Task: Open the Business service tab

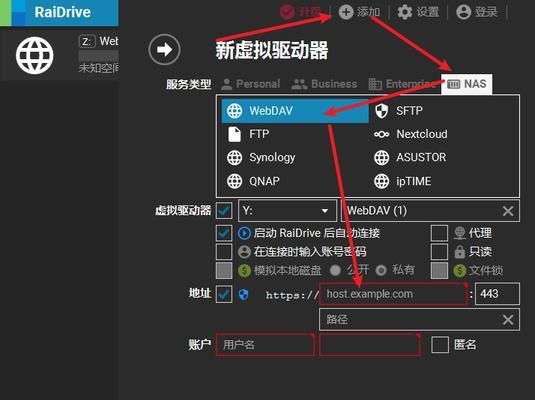Action: coord(324,84)
